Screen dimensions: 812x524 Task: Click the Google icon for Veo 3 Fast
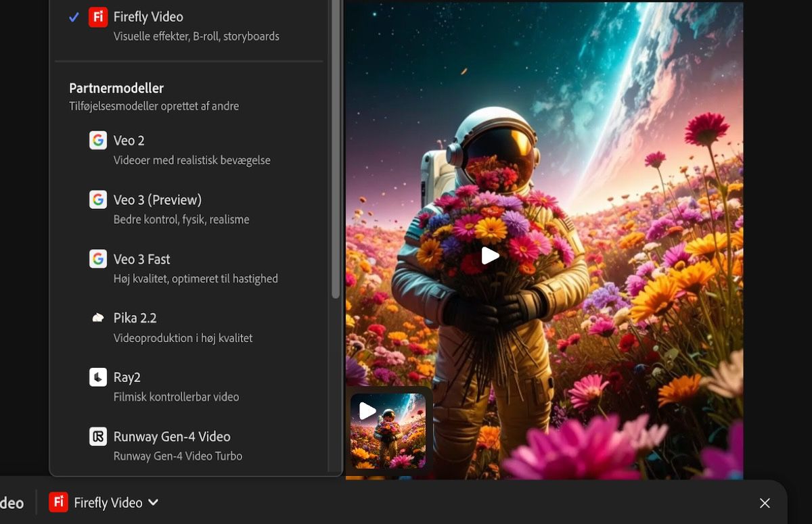click(98, 259)
